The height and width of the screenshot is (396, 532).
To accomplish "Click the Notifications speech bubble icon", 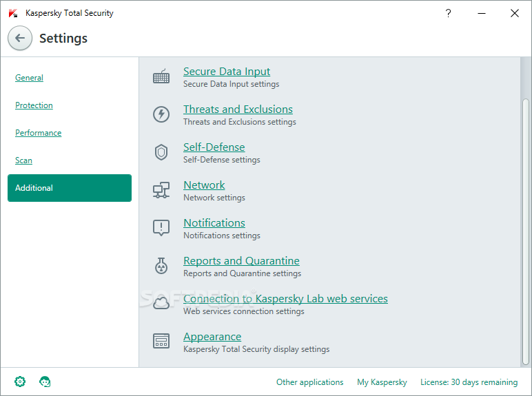I will pos(161,227).
